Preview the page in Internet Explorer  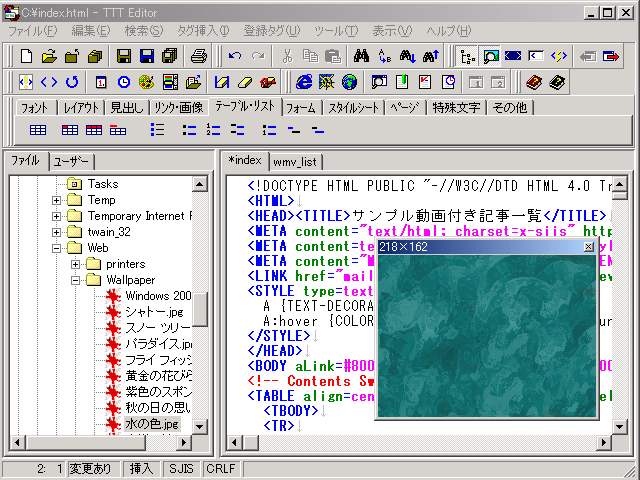pos(304,82)
